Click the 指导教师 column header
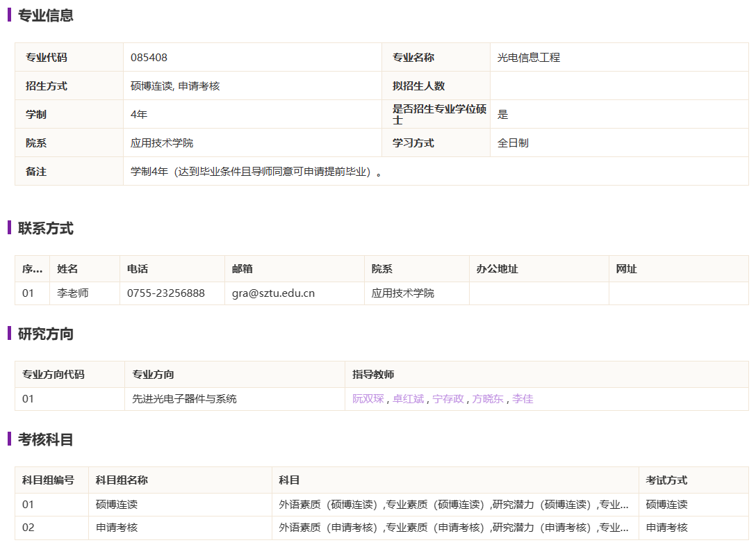 point(373,375)
